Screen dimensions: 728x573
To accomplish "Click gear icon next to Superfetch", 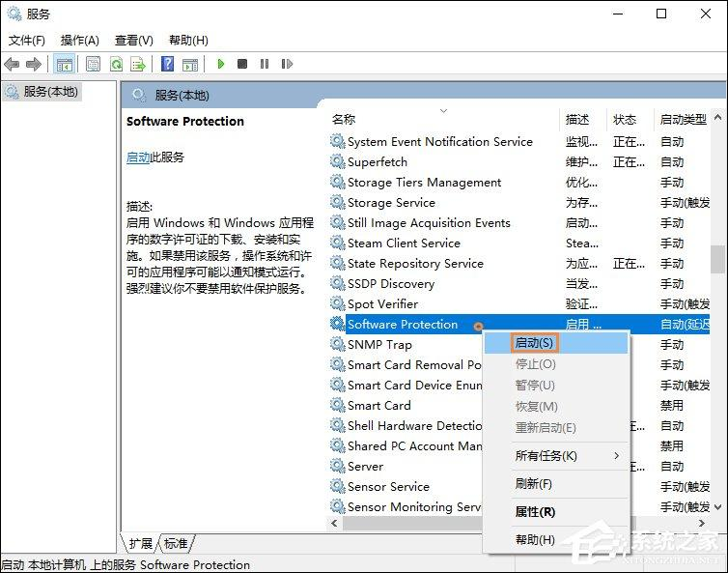I will point(338,161).
